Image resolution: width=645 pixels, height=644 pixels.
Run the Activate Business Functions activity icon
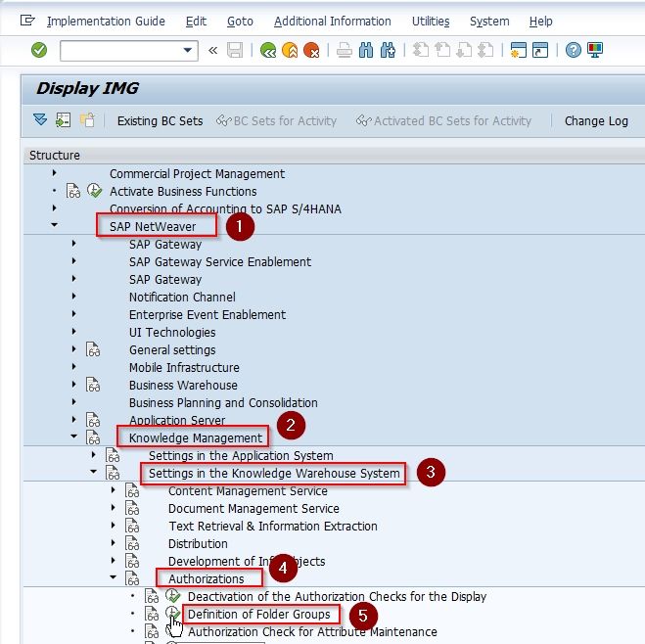pos(94,191)
